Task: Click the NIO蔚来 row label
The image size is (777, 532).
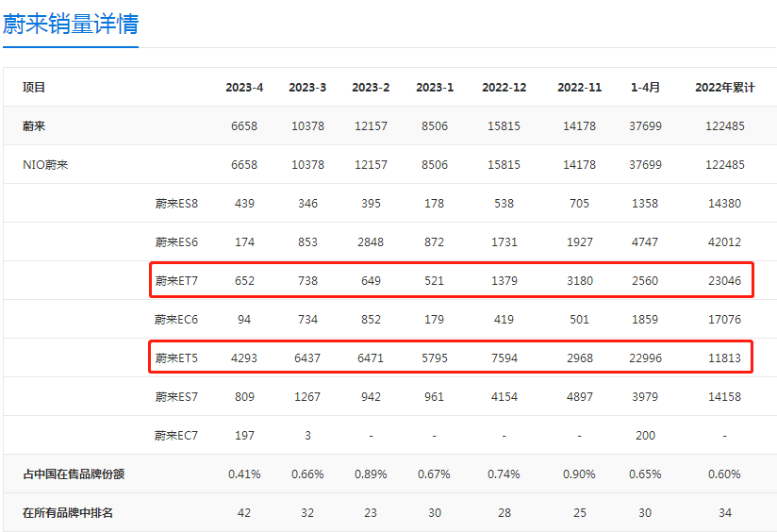Action: click(x=45, y=165)
